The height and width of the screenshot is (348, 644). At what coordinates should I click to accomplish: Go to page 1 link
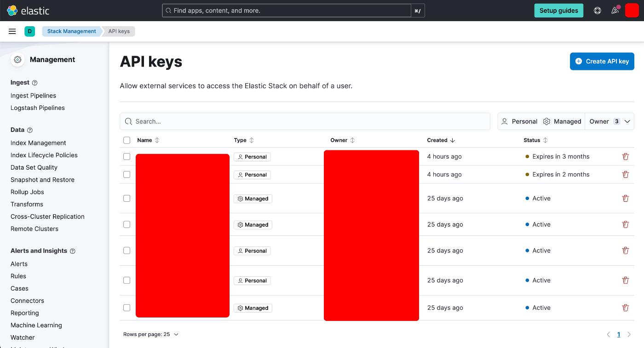click(619, 334)
